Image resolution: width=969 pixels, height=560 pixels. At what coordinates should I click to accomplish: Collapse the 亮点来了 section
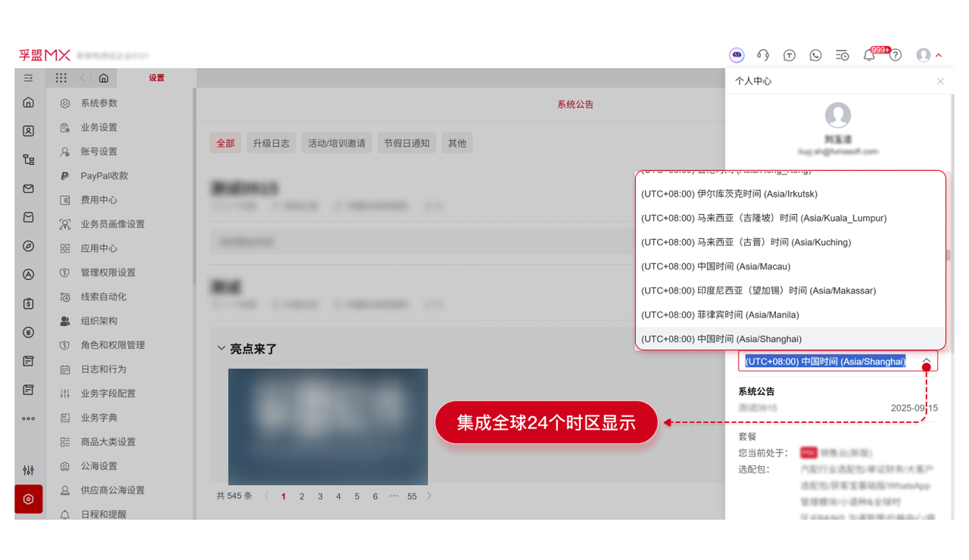(x=222, y=348)
